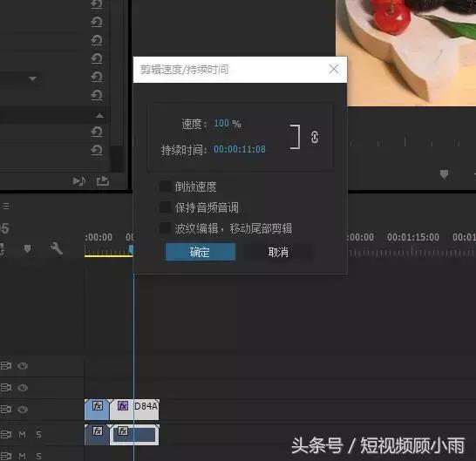Solo the audio track containing clips (S)

coord(38,435)
